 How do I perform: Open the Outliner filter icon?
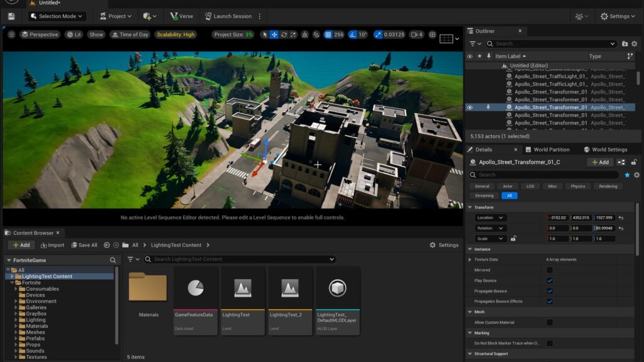pos(475,43)
